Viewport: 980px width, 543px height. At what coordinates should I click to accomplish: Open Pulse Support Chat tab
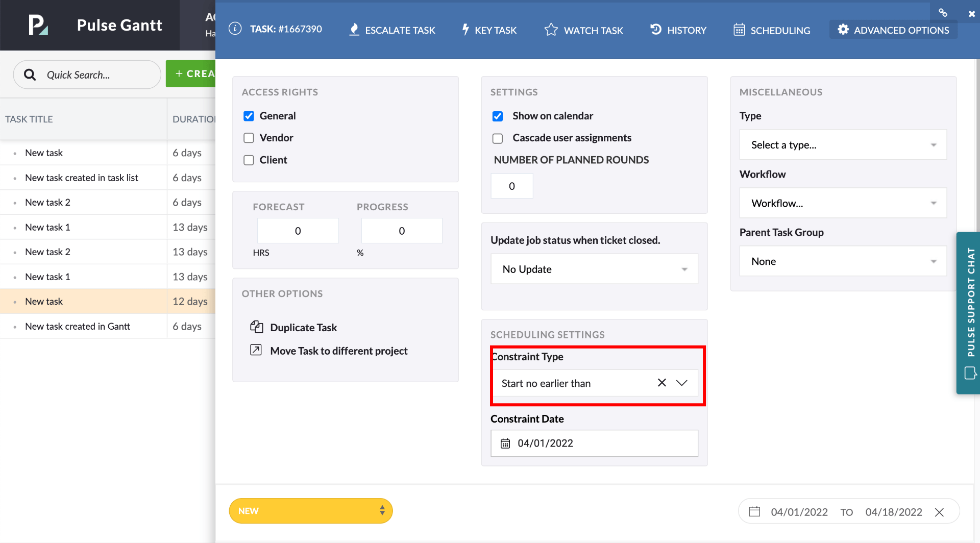pyautogui.click(x=969, y=313)
